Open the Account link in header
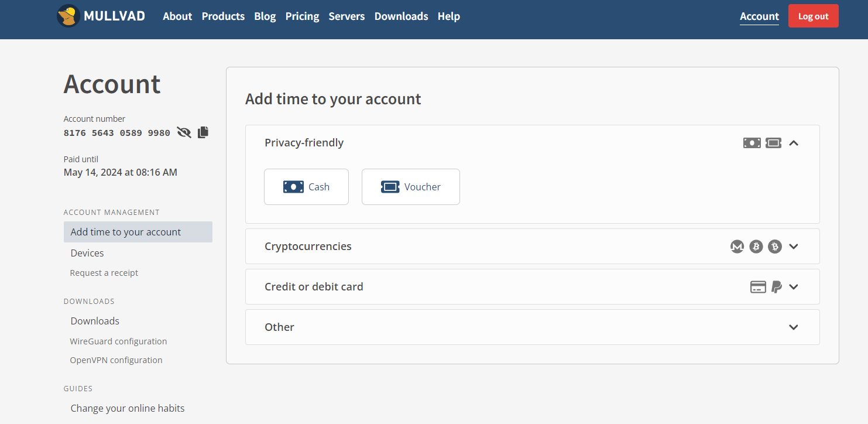 pos(759,16)
